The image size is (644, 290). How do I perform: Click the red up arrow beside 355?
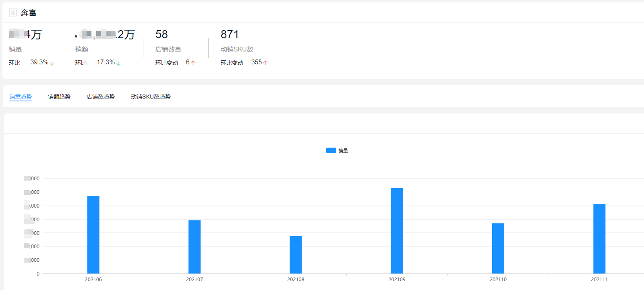click(x=265, y=63)
